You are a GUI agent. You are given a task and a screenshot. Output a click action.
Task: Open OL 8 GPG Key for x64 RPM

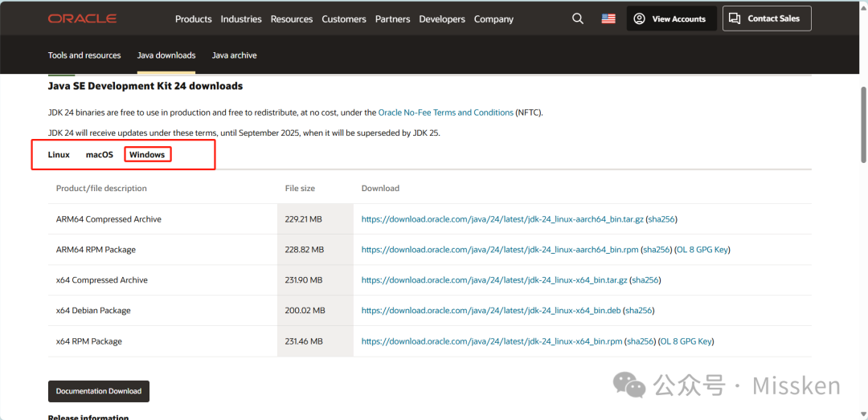coord(686,341)
